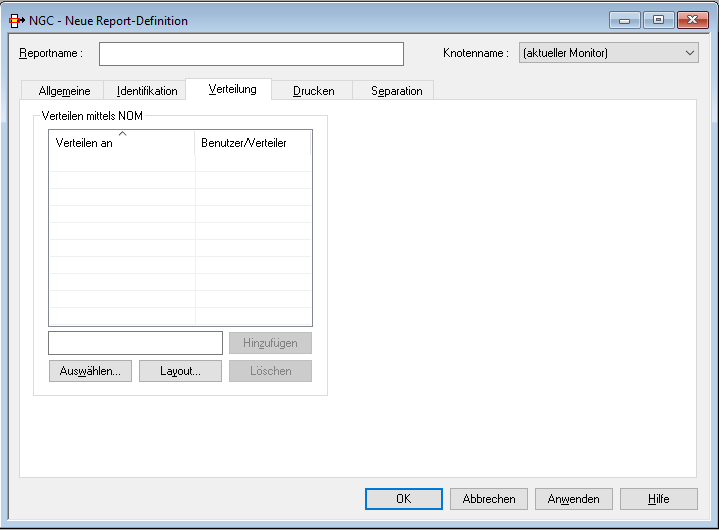Click the NGC application icon in title bar
Image resolution: width=719 pixels, height=530 pixels.
click(16, 20)
